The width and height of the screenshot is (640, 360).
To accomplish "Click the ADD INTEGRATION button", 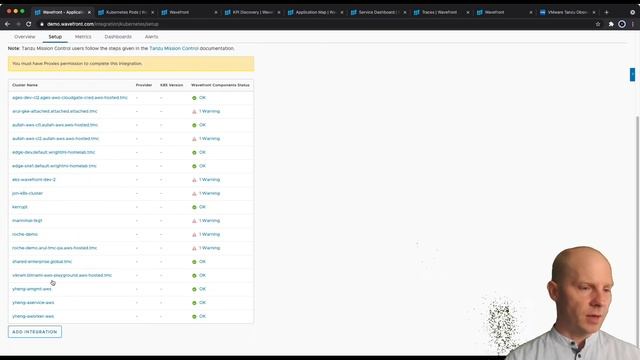I will click(x=35, y=332).
